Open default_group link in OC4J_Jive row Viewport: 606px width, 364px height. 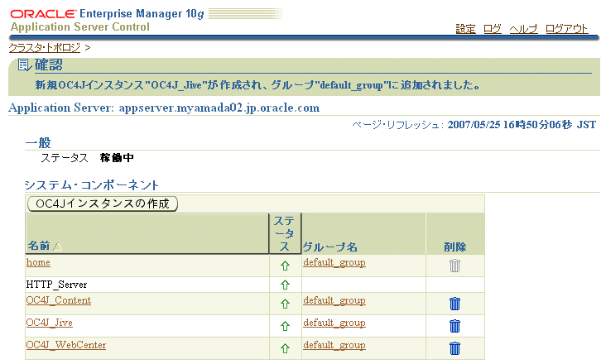click(x=334, y=323)
